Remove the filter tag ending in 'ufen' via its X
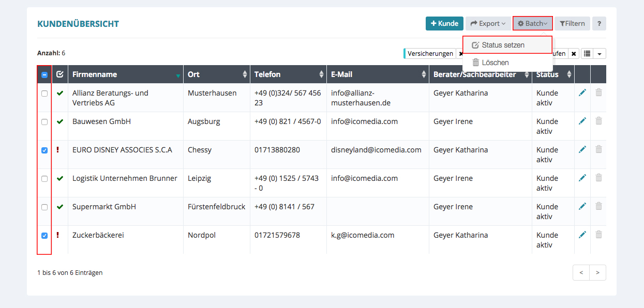This screenshot has height=308, width=644. coord(574,54)
